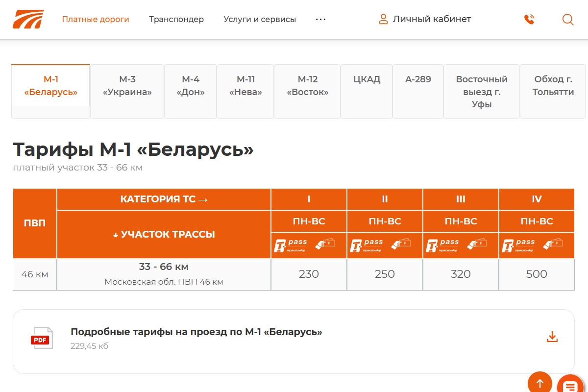588x392 pixels.
Task: Click the category II header cell
Action: 385,199
